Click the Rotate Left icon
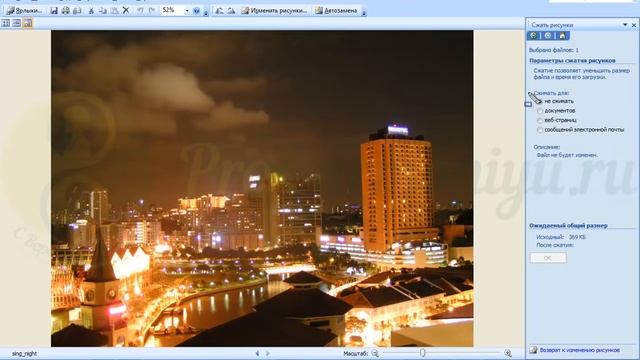Image resolution: width=640 pixels, height=360 pixels. (220, 11)
